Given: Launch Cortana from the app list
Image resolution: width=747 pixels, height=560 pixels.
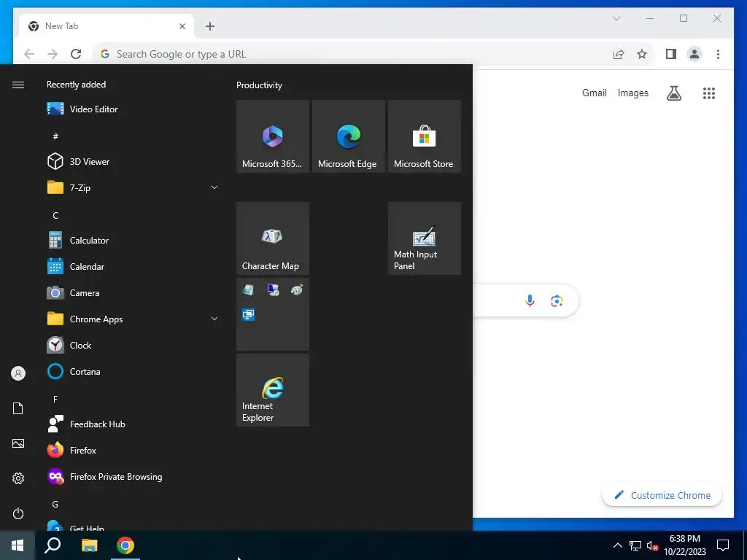Looking at the screenshot, I should point(131,371).
